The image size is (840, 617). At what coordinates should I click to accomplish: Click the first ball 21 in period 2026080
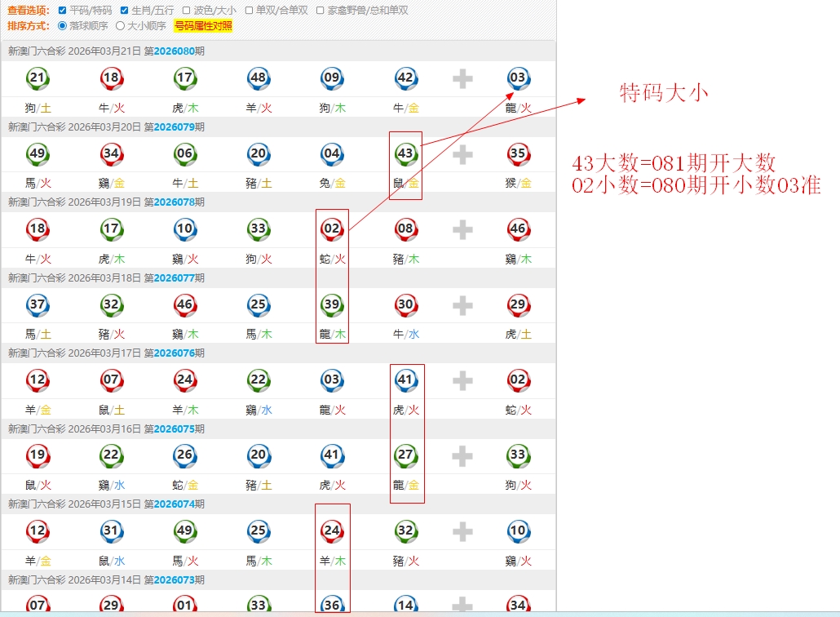(x=37, y=78)
